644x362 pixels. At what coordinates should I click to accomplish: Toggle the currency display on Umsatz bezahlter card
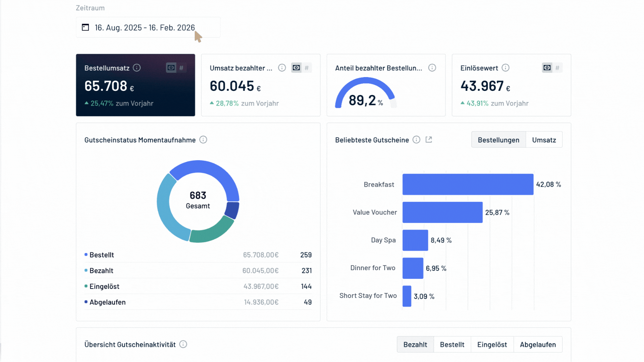tap(296, 67)
